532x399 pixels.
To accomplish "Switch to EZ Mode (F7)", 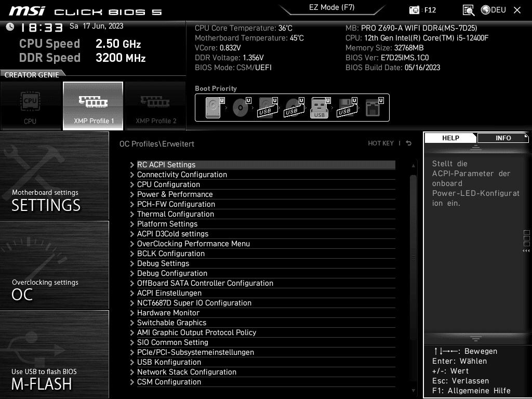I will (331, 7).
